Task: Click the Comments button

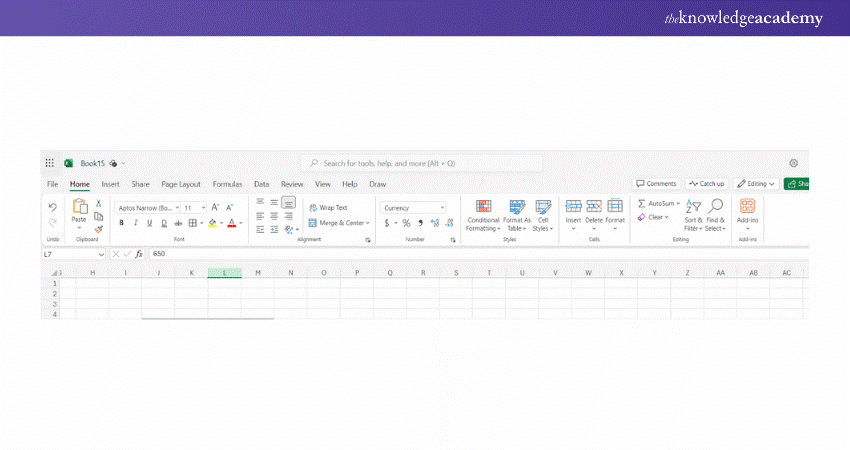Action: coord(657,184)
